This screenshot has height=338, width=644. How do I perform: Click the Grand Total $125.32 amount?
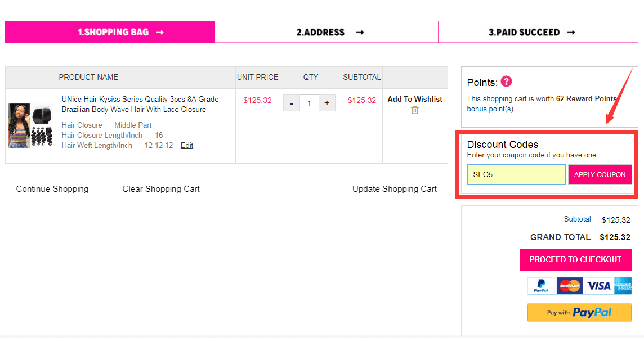(615, 237)
